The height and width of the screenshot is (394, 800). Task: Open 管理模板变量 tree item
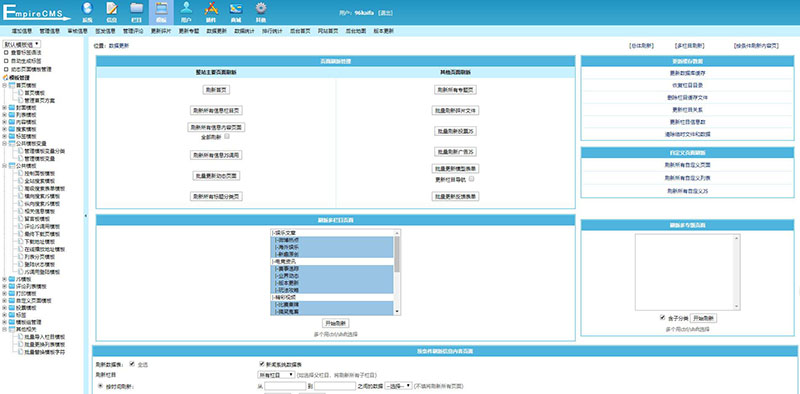[x=40, y=159]
